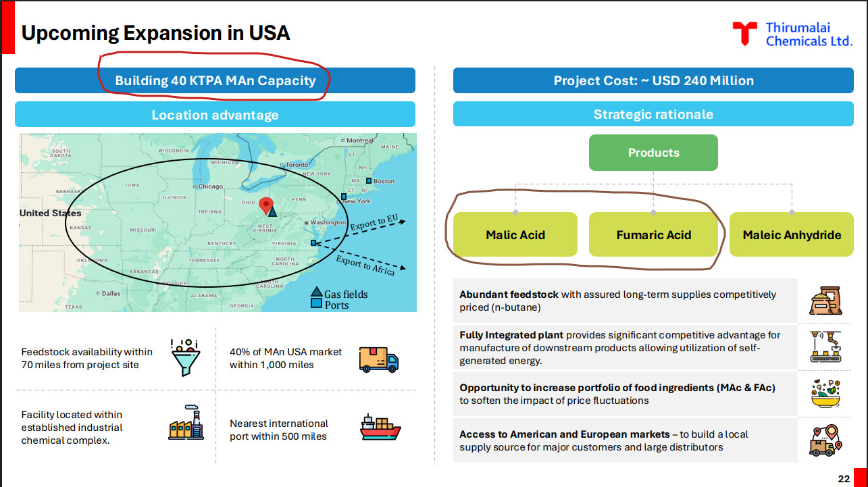
Task: Click the truck with location pin icon
Action: [x=825, y=440]
